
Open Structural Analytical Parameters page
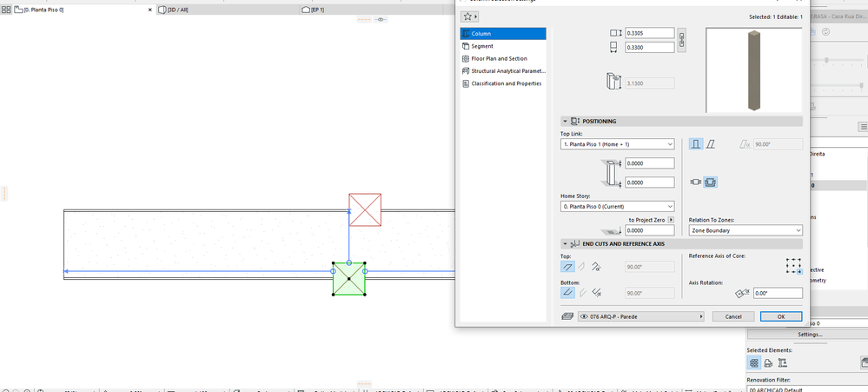tap(503, 71)
